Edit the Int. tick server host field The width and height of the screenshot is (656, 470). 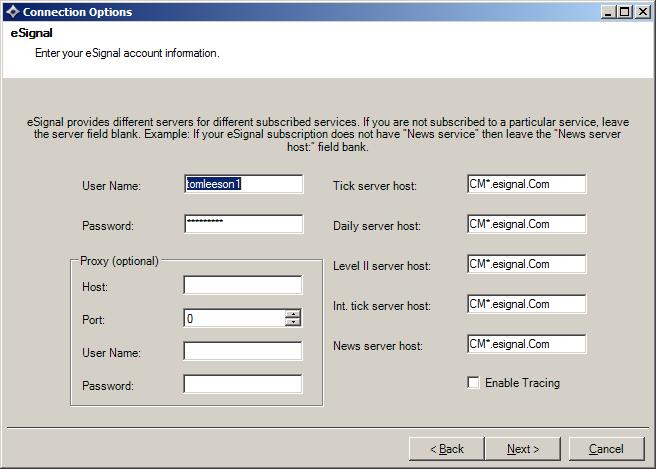[x=527, y=304]
